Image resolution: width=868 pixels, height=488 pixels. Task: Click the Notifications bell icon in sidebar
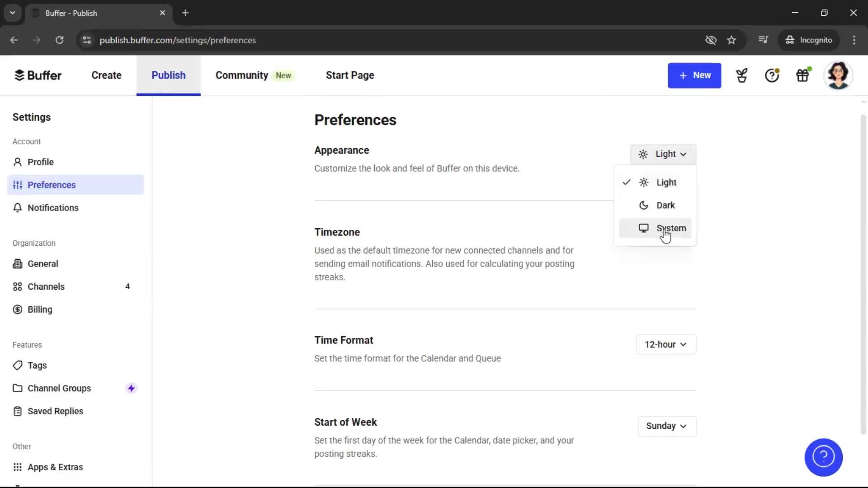point(17,208)
